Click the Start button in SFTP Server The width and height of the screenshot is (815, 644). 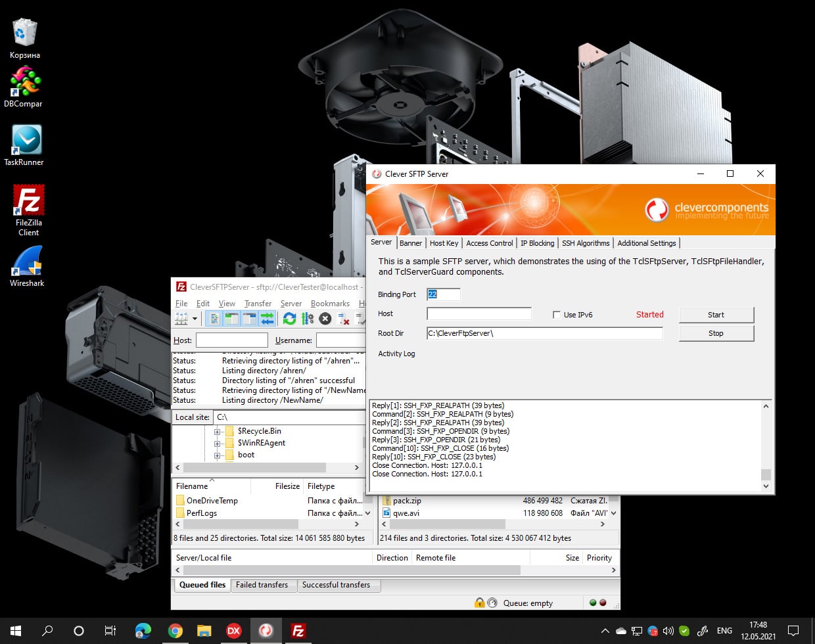click(x=716, y=315)
